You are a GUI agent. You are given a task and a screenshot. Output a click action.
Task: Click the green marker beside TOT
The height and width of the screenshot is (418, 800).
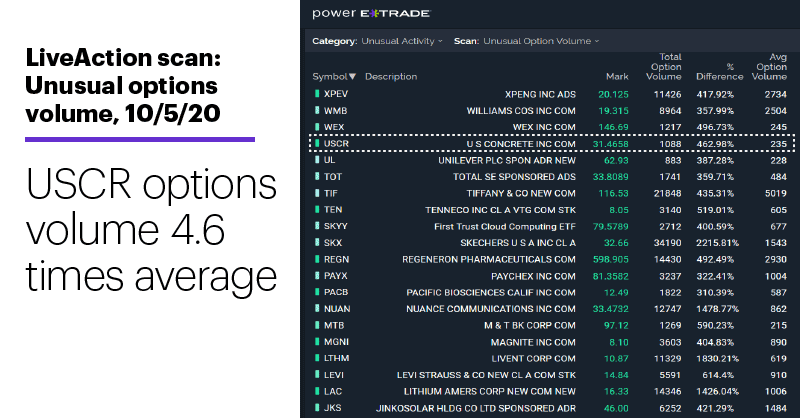(317, 177)
